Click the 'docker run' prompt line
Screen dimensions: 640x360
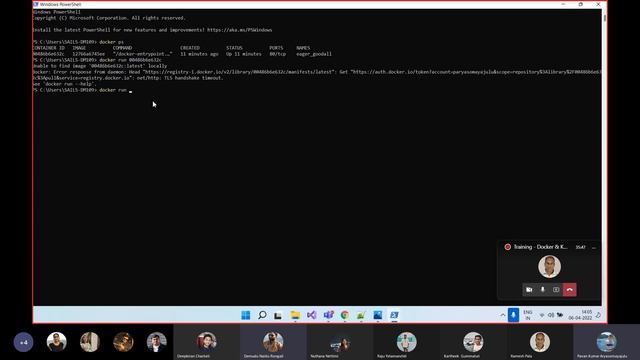(x=81, y=90)
